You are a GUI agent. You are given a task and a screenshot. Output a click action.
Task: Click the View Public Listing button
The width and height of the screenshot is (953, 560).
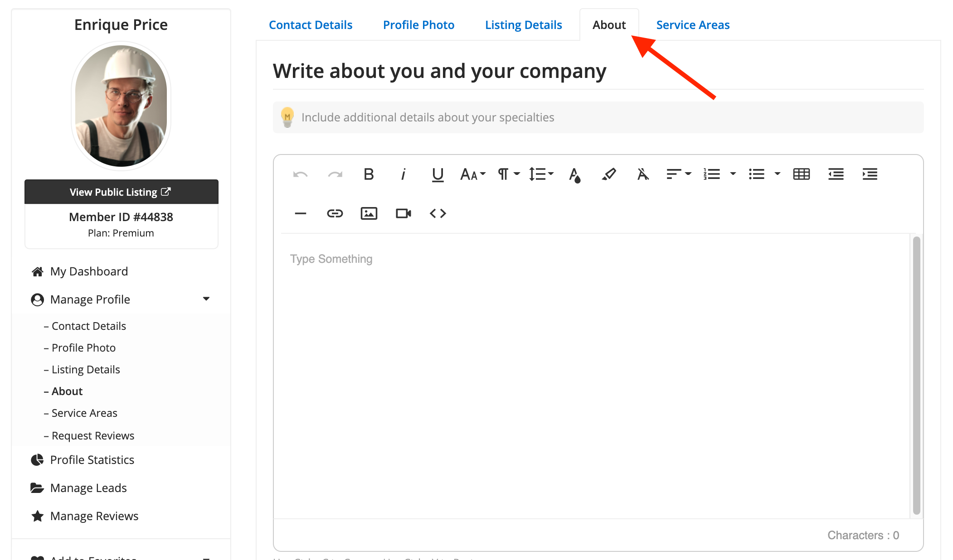pos(121,192)
